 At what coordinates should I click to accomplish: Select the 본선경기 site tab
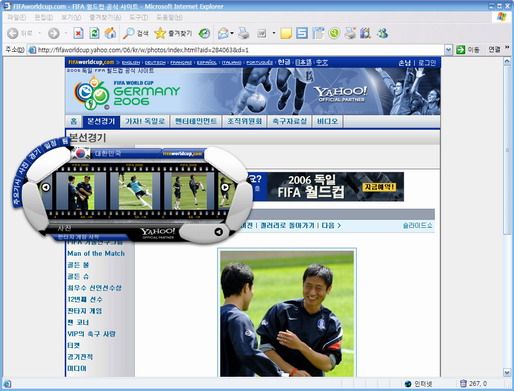pyautogui.click(x=101, y=121)
